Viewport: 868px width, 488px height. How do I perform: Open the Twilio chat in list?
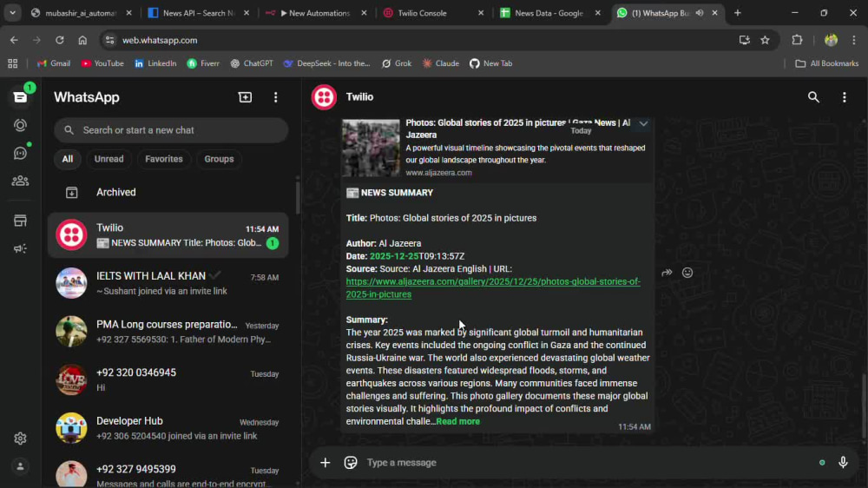coord(168,234)
